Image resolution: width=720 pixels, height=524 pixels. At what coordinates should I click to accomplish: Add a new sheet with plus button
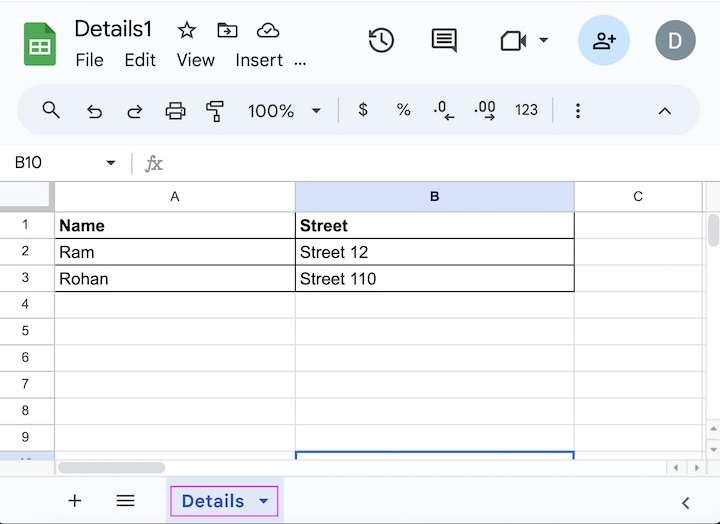75,501
